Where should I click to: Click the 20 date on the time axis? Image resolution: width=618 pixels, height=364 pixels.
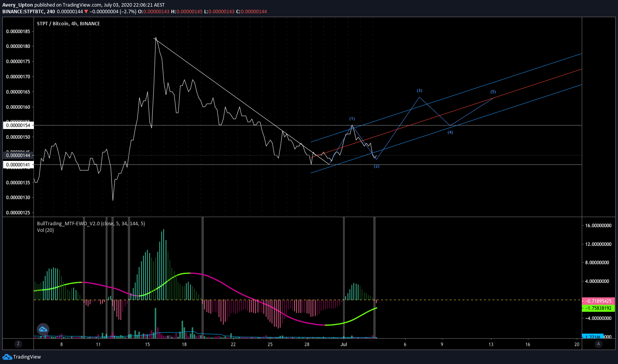(577, 345)
